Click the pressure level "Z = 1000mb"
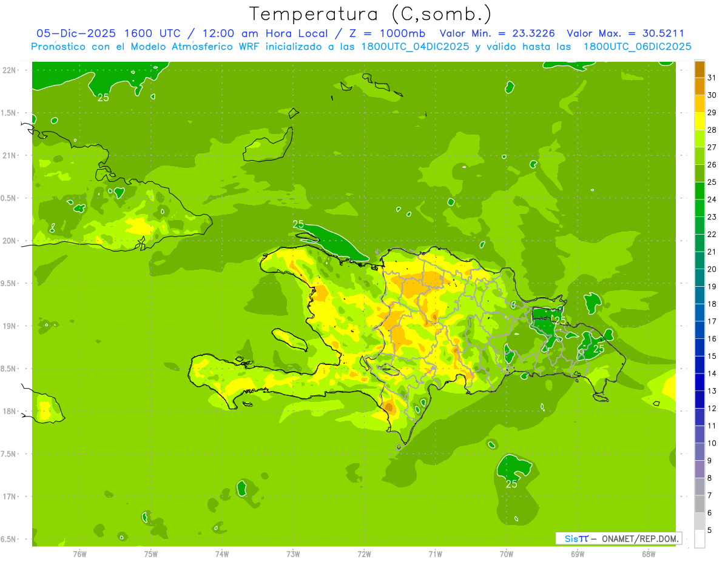This screenshot has width=728, height=562. tap(386, 33)
